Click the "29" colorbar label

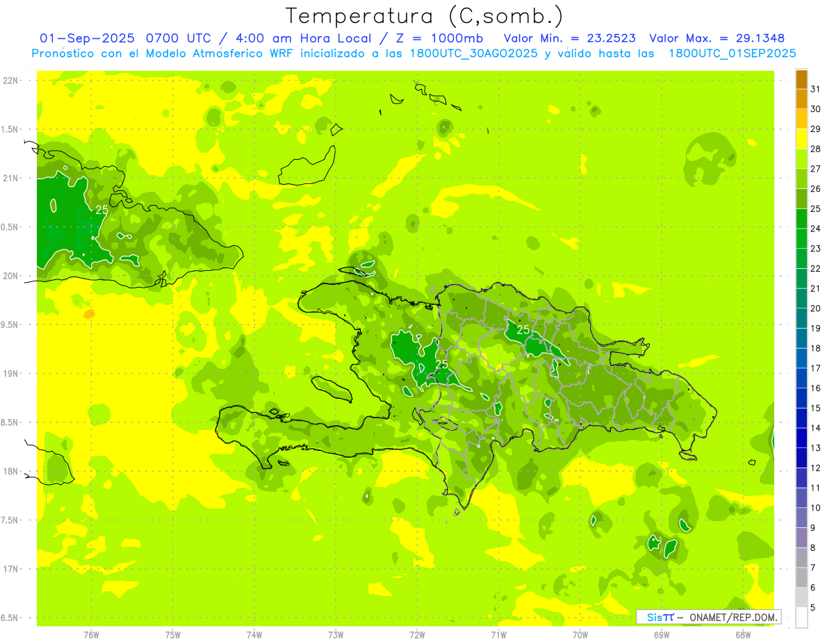pyautogui.click(x=816, y=129)
